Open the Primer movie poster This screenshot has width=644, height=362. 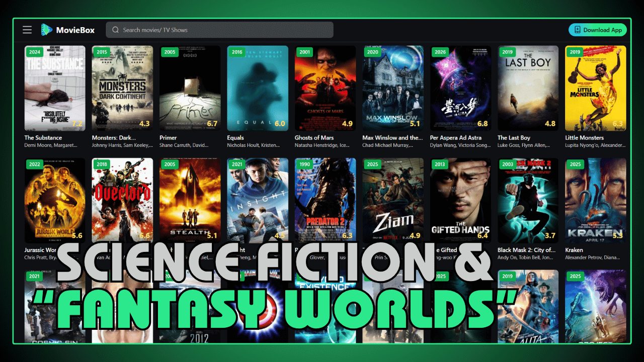click(190, 88)
